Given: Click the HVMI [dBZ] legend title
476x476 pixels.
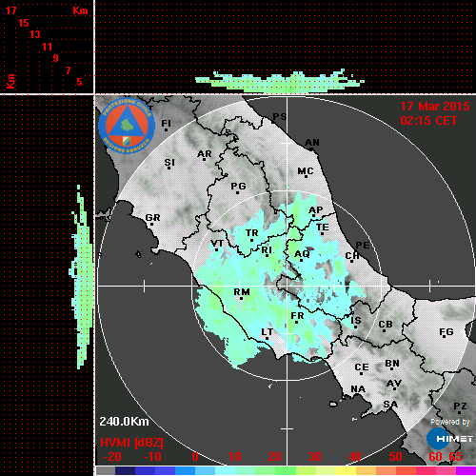Looking at the screenshot, I should tap(131, 443).
